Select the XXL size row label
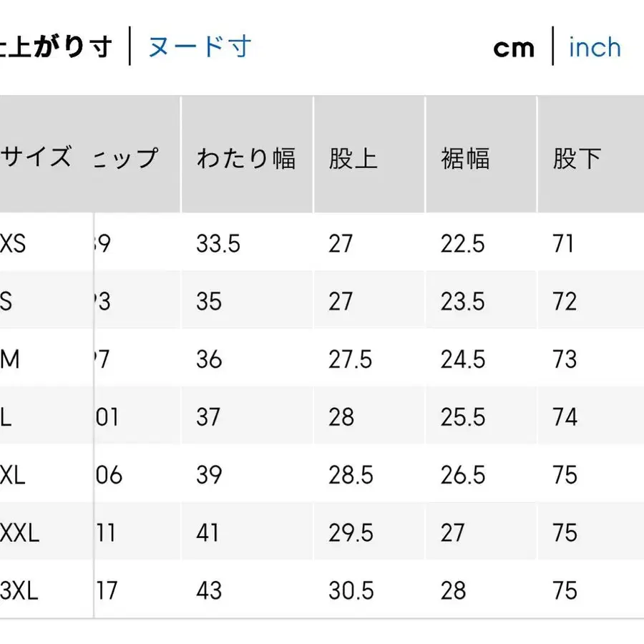 (19, 532)
